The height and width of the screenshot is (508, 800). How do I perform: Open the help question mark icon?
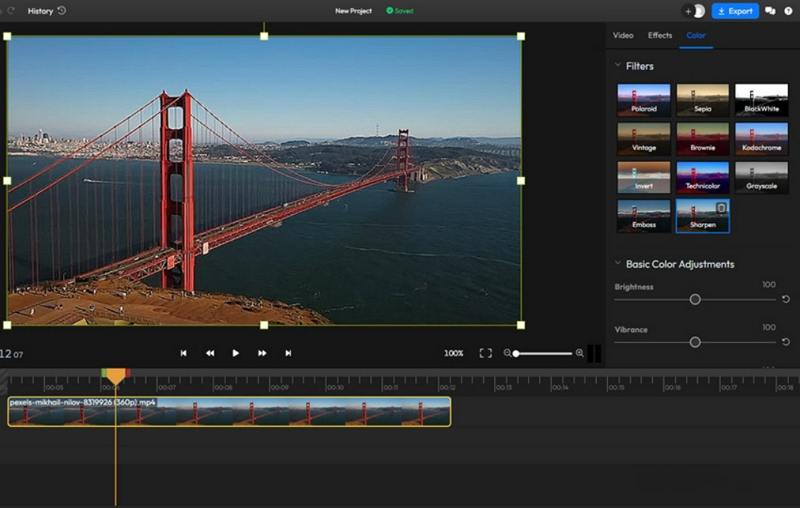pyautogui.click(x=788, y=11)
